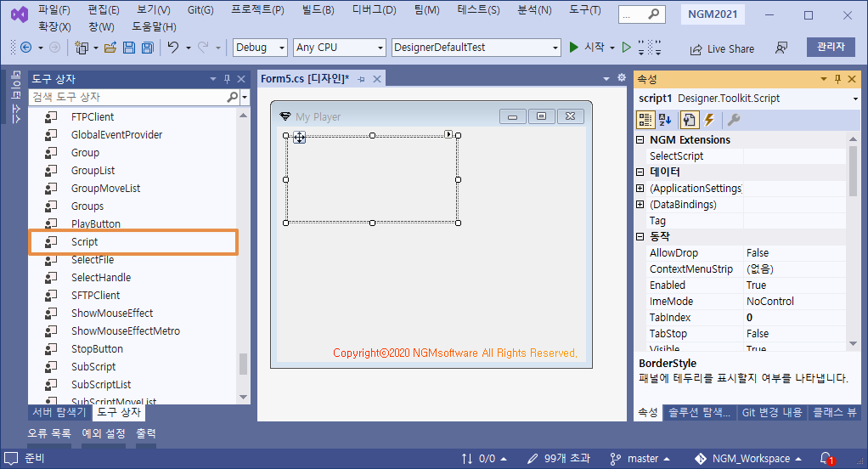
Task: Open the active documents dropdown arrow
Action: tap(606, 79)
